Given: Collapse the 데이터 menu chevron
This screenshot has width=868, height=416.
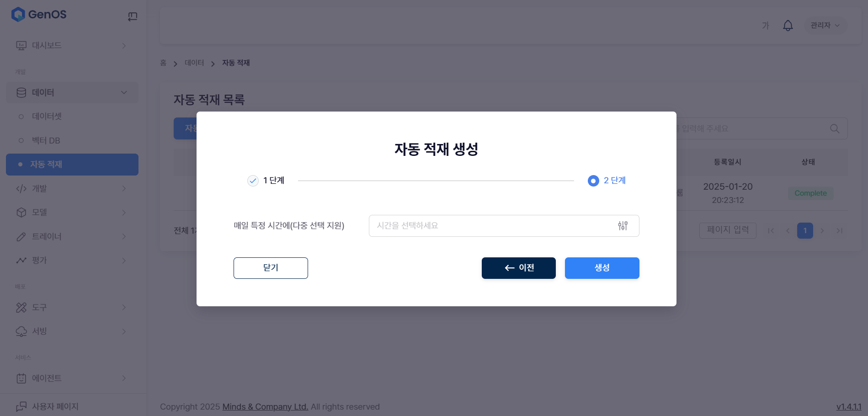Looking at the screenshot, I should click(124, 92).
